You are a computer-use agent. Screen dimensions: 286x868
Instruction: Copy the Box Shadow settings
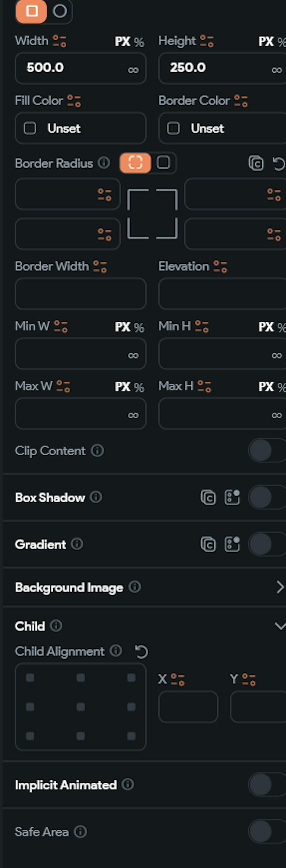coord(208,497)
